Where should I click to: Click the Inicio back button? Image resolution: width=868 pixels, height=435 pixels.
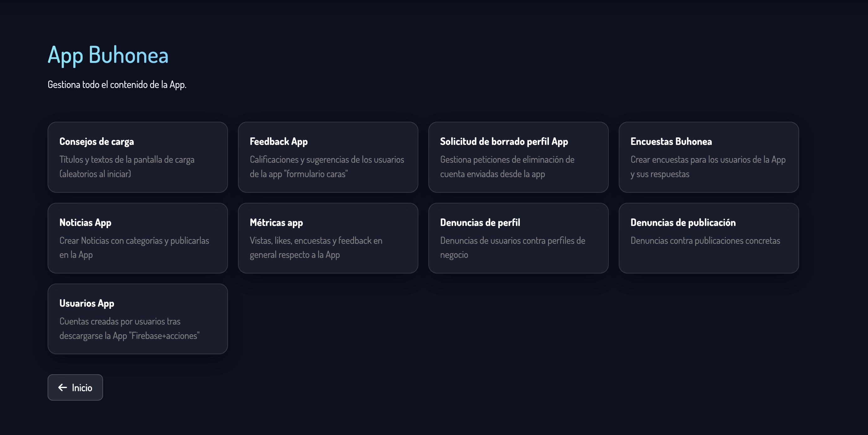[75, 387]
